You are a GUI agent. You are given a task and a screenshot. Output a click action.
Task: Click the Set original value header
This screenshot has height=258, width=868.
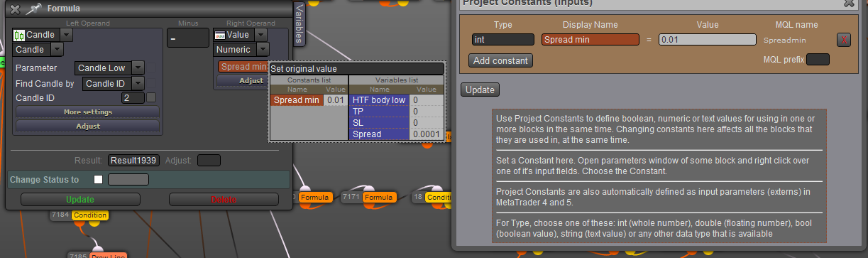357,69
